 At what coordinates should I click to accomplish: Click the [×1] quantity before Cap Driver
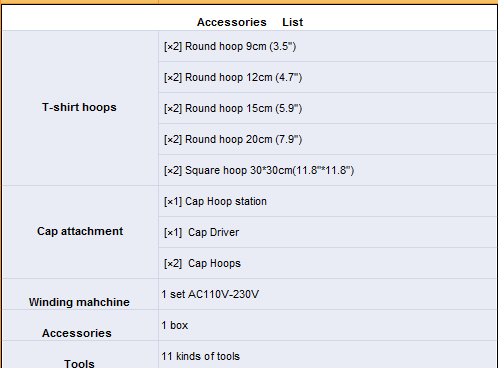[173, 232]
